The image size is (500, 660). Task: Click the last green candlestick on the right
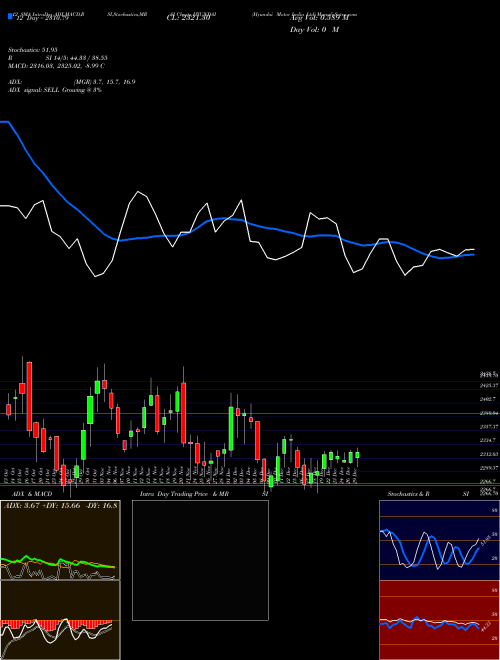[357, 455]
